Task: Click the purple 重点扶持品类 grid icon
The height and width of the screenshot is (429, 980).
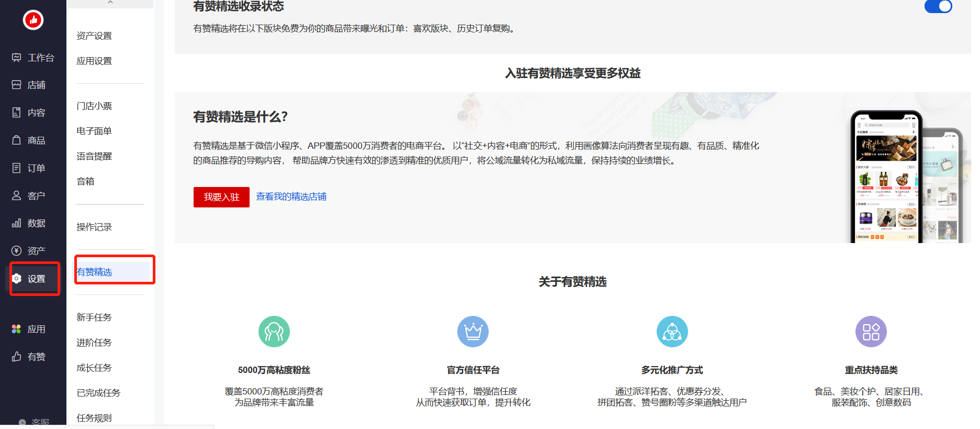Action: (x=871, y=332)
